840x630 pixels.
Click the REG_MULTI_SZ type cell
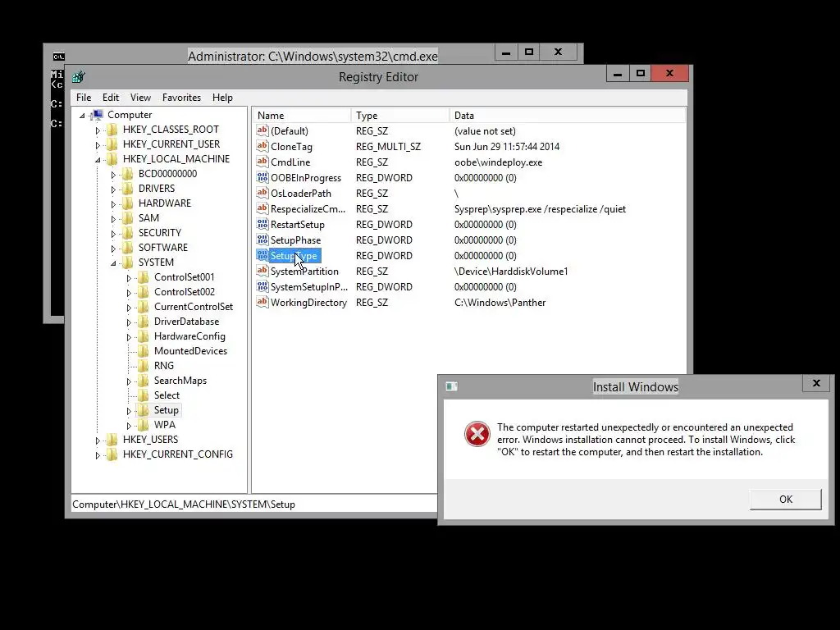(x=388, y=147)
